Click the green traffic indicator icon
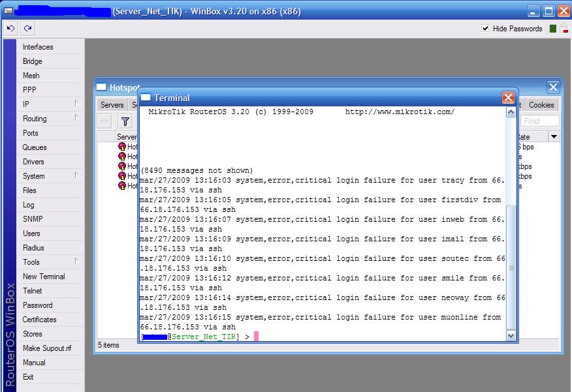 [553, 29]
